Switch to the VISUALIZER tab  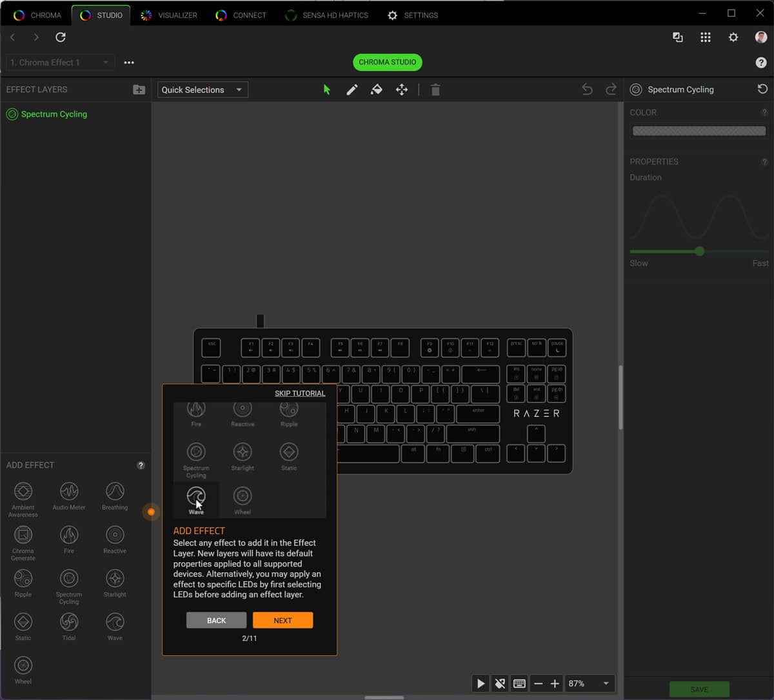point(169,15)
